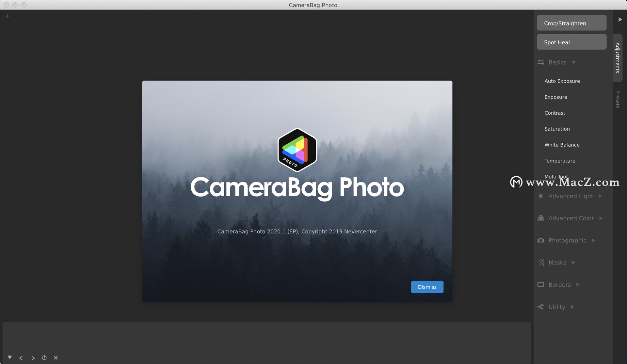This screenshot has height=364, width=627.
Task: Expand the Borders section arrow
Action: (x=578, y=285)
